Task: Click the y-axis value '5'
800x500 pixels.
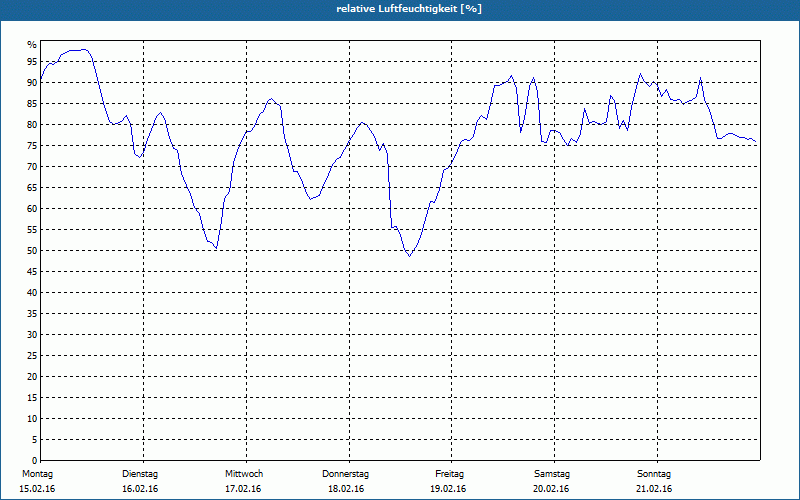Action: point(35,439)
